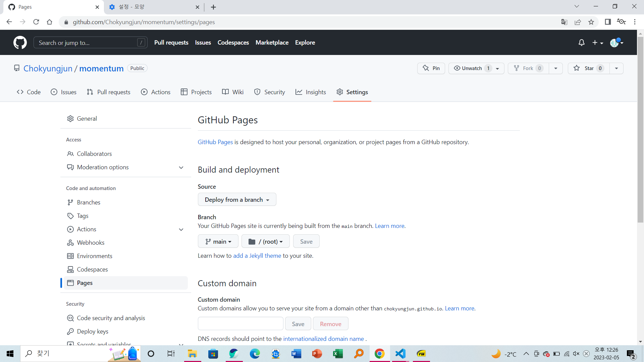Screen dimensions: 644x362
Task: Open the repository Actions tab
Action: click(156, 92)
